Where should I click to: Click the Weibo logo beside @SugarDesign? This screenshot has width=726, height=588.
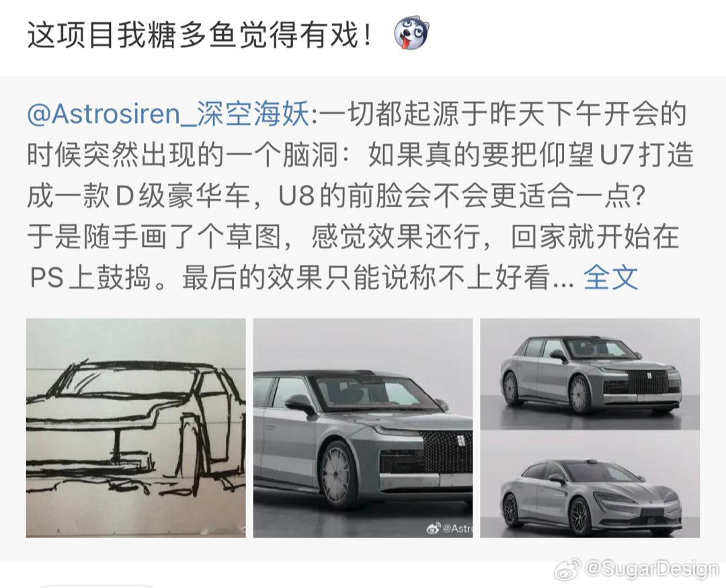pyautogui.click(x=567, y=569)
